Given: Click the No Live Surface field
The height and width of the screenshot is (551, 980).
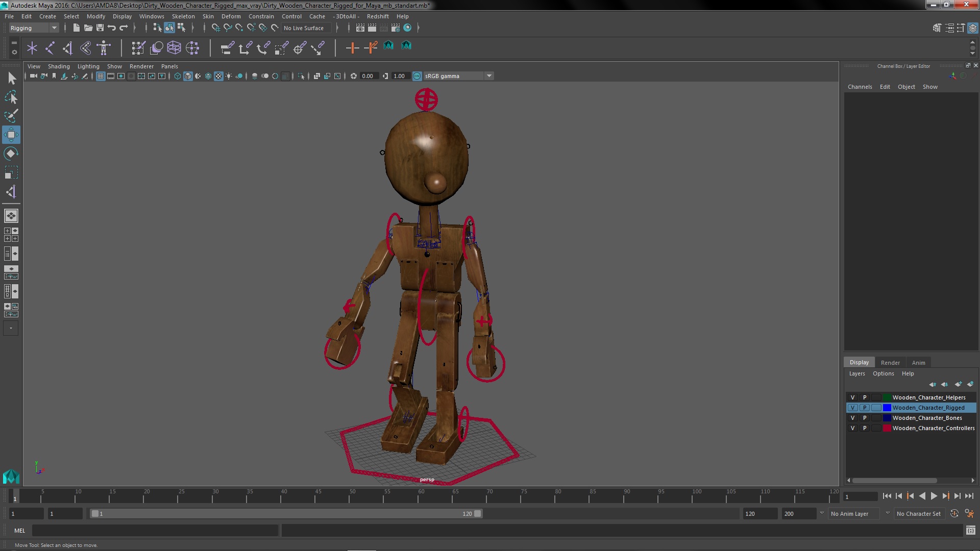Looking at the screenshot, I should [304, 28].
